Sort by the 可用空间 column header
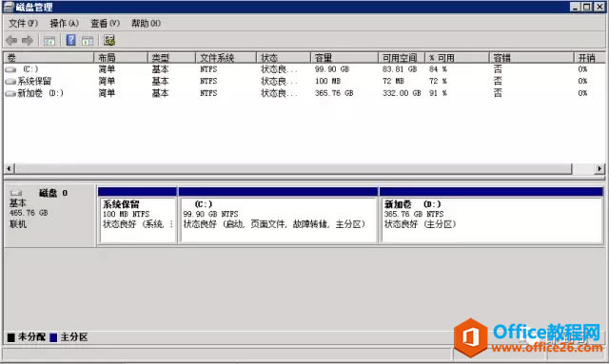 (x=402, y=58)
